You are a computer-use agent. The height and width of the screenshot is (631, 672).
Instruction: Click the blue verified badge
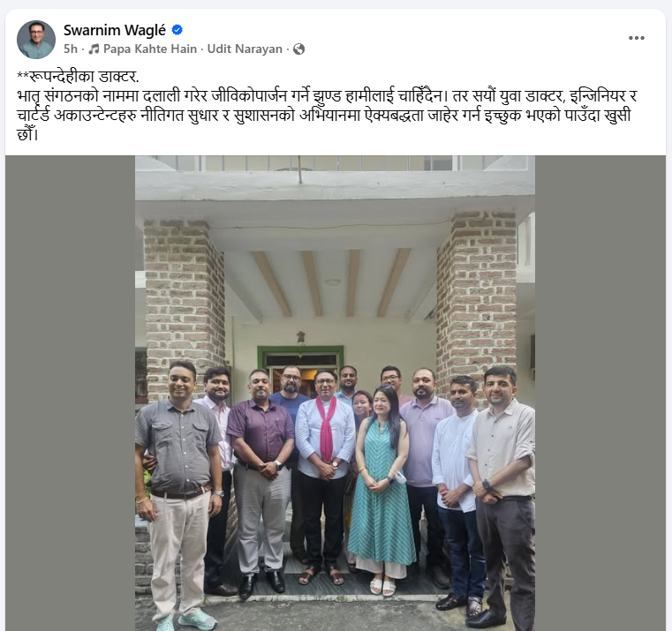[x=177, y=30]
